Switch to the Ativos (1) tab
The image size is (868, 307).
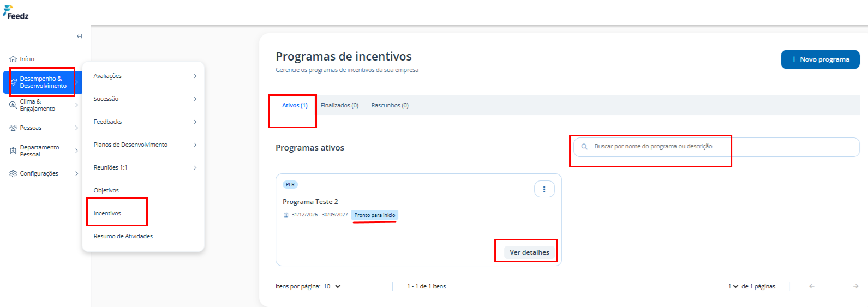tap(295, 105)
